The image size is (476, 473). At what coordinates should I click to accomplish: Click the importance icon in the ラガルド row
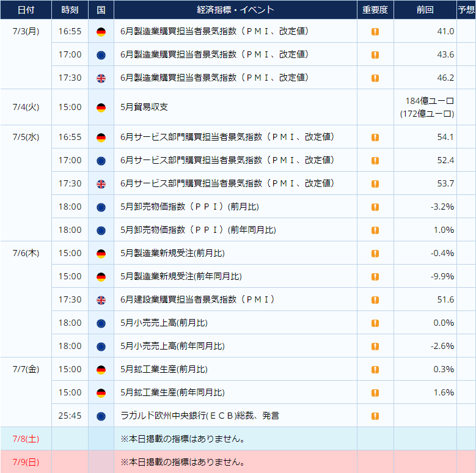(375, 416)
